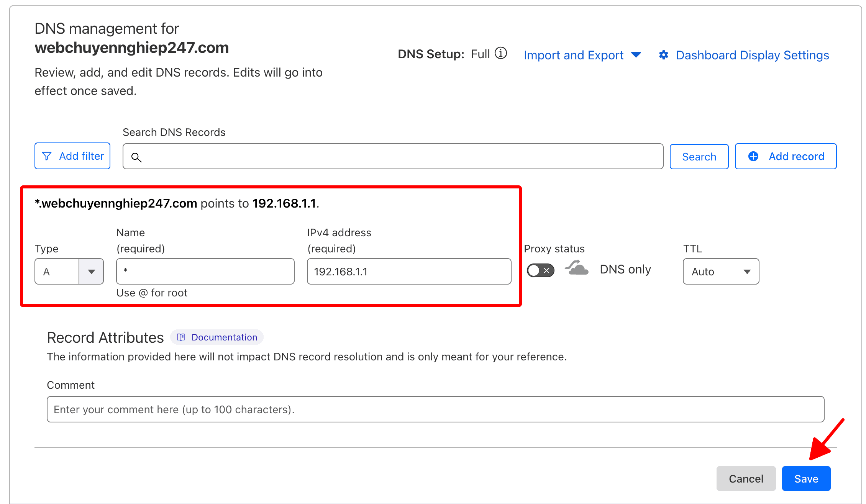Expand the Import and Export menu
Screen dimensions: 866x504
click(x=582, y=55)
